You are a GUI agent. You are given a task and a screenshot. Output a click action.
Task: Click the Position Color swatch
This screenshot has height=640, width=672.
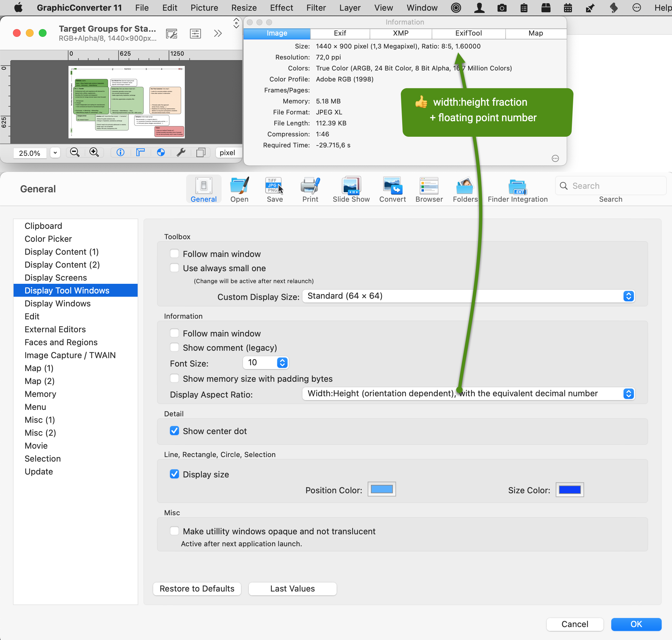pos(382,489)
